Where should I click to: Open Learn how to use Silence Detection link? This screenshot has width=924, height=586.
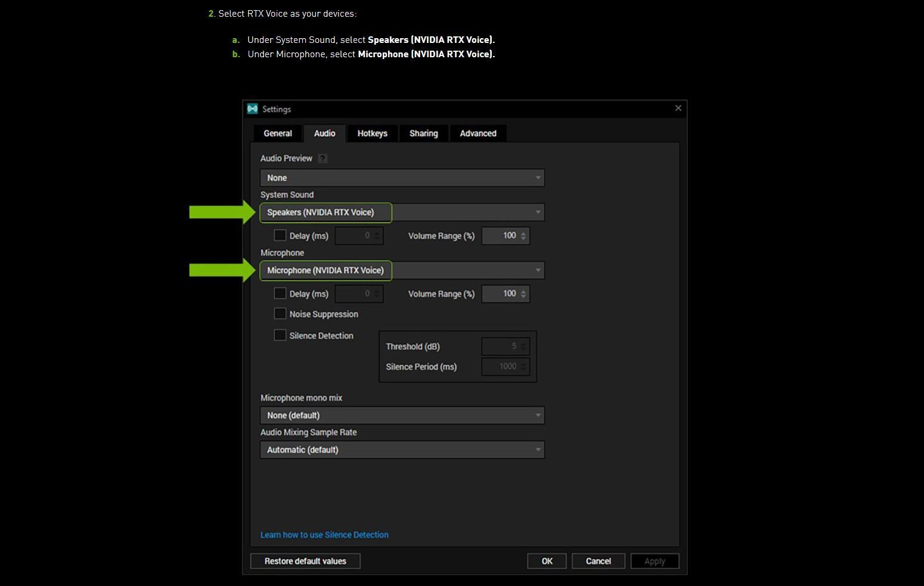[324, 535]
